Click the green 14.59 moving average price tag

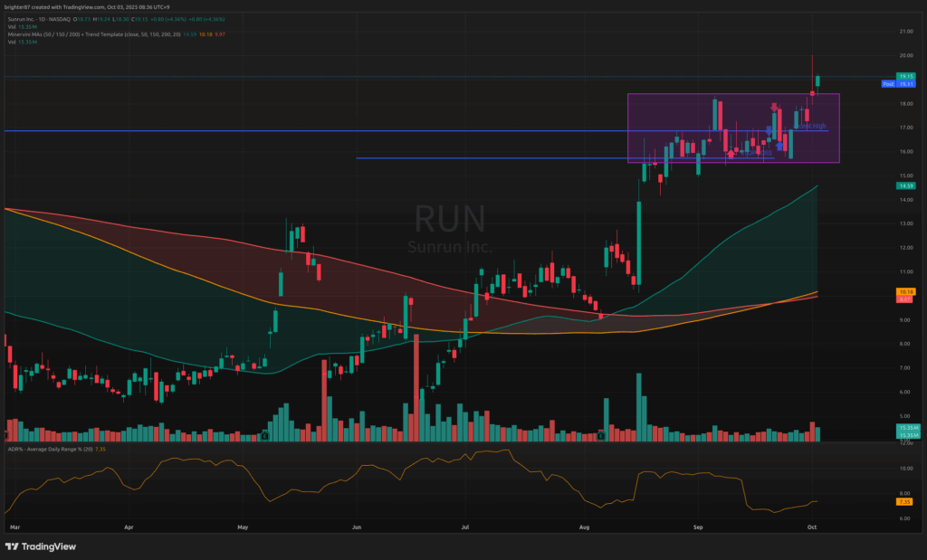pyautogui.click(x=905, y=185)
